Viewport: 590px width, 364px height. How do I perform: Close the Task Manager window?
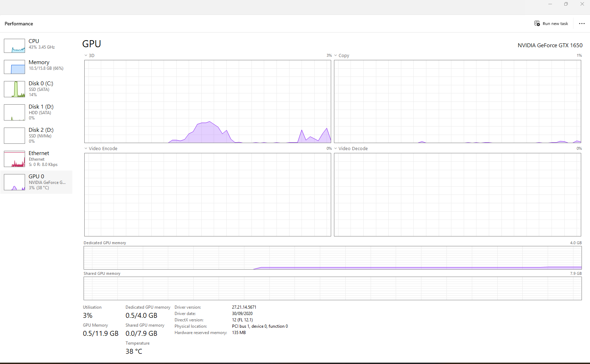(x=582, y=4)
